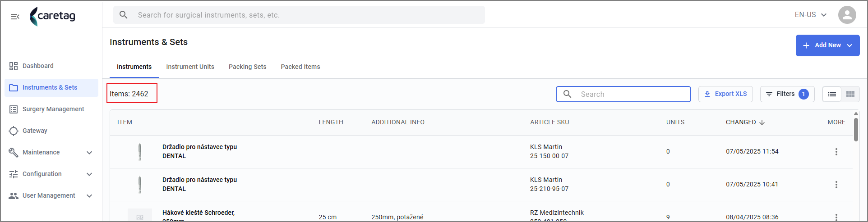Viewport: 868px width, 222px height.
Task: Click the Gateway icon in the sidebar
Action: tap(14, 131)
